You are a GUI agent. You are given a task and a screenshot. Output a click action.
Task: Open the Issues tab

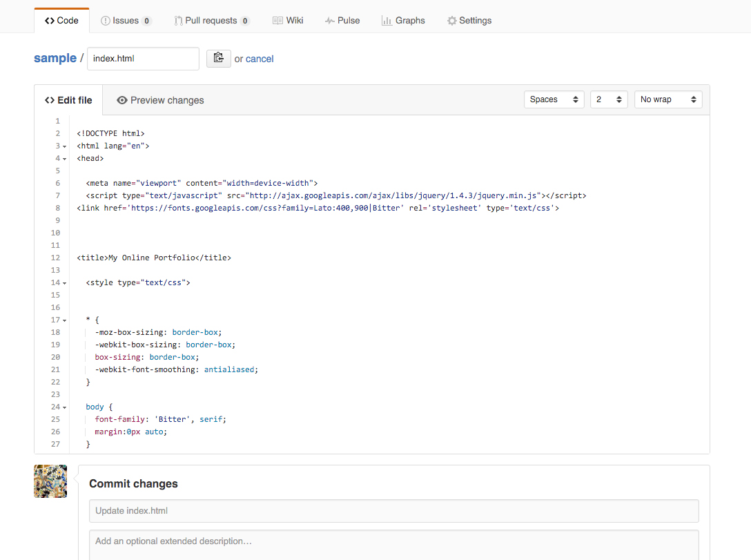[x=126, y=21]
